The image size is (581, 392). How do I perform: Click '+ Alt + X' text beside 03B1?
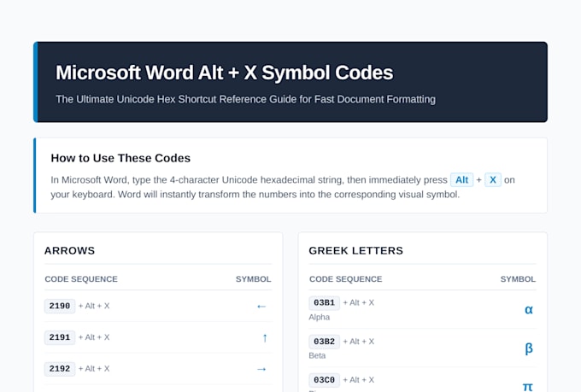(x=358, y=302)
